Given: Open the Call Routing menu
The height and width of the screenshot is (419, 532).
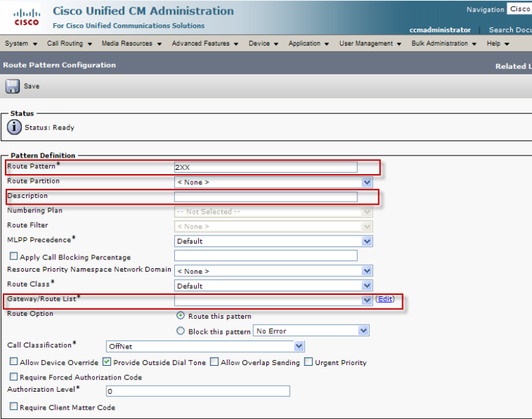Looking at the screenshot, I should (69, 44).
